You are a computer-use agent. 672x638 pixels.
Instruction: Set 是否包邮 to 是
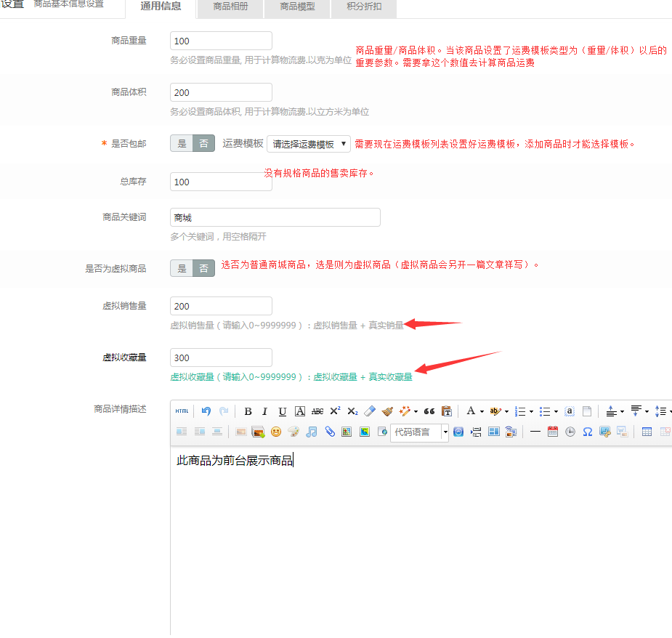coord(182,143)
